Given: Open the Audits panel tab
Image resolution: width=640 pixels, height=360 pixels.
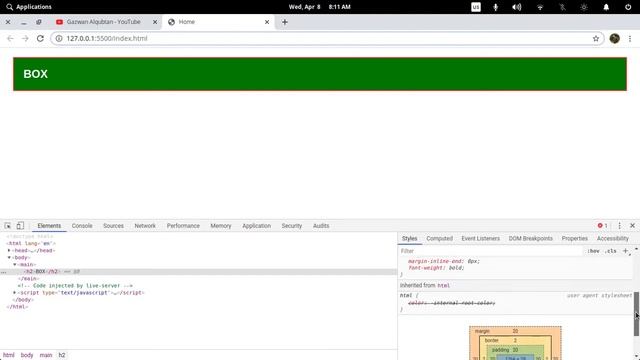Looking at the screenshot, I should click(321, 226).
